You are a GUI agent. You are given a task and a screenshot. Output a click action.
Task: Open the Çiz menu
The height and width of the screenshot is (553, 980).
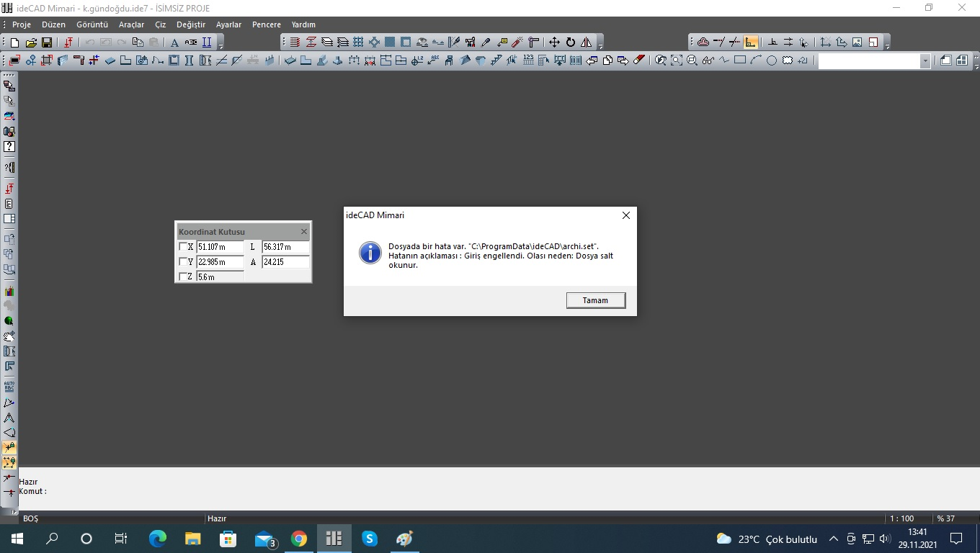(x=161, y=24)
